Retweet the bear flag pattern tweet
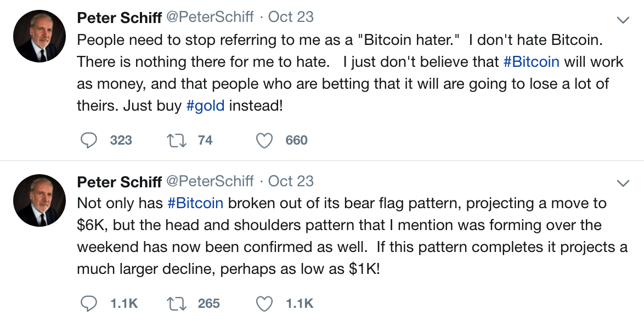The height and width of the screenshot is (321, 644). (x=176, y=303)
